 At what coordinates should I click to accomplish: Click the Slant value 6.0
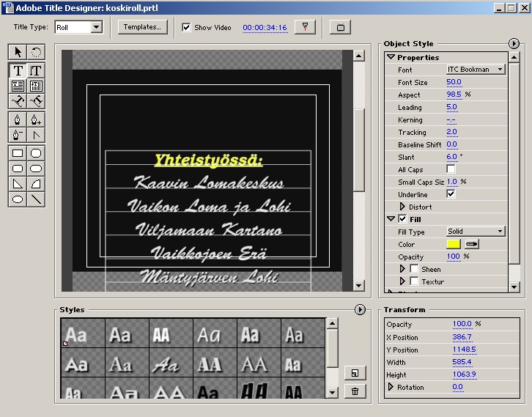coord(451,157)
